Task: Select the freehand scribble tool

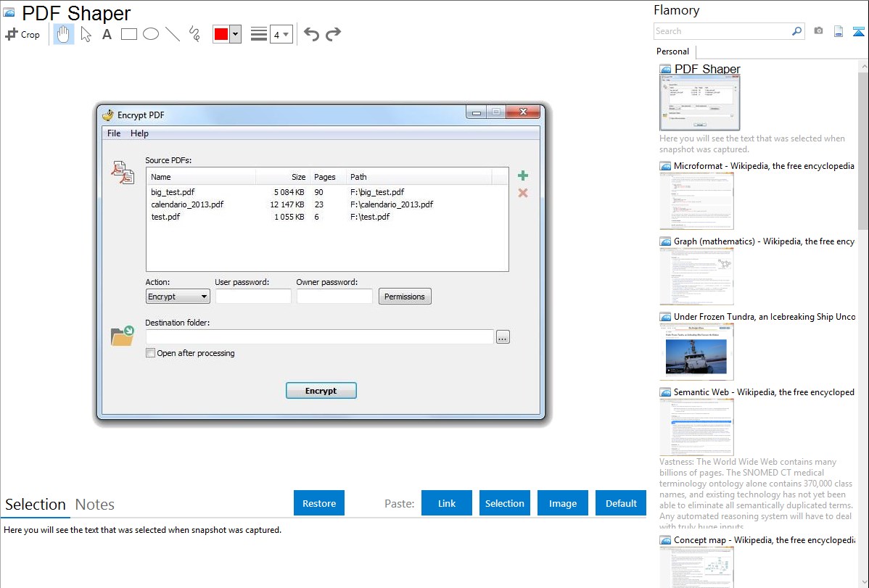Action: [194, 34]
